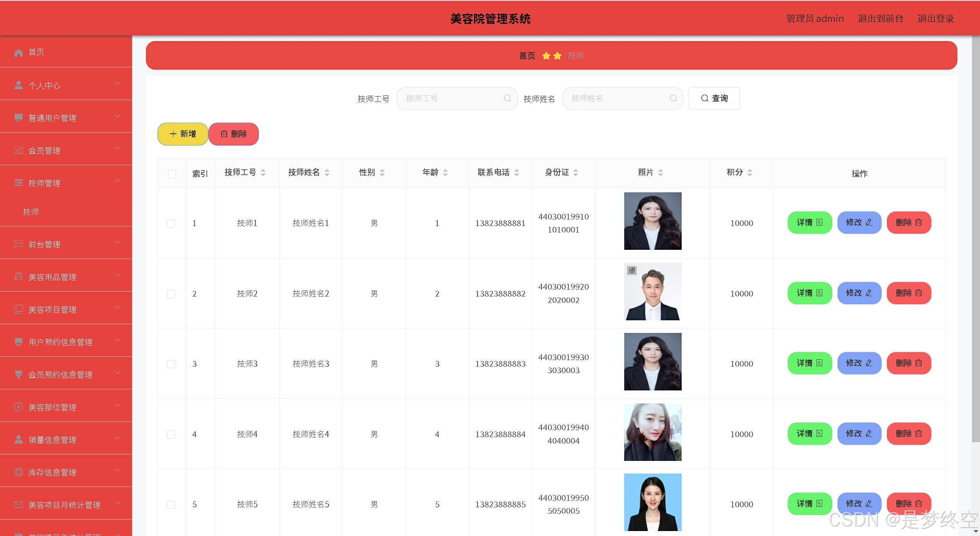The image size is (980, 536).
Task: Click the yellow 新增 button
Action: click(183, 134)
